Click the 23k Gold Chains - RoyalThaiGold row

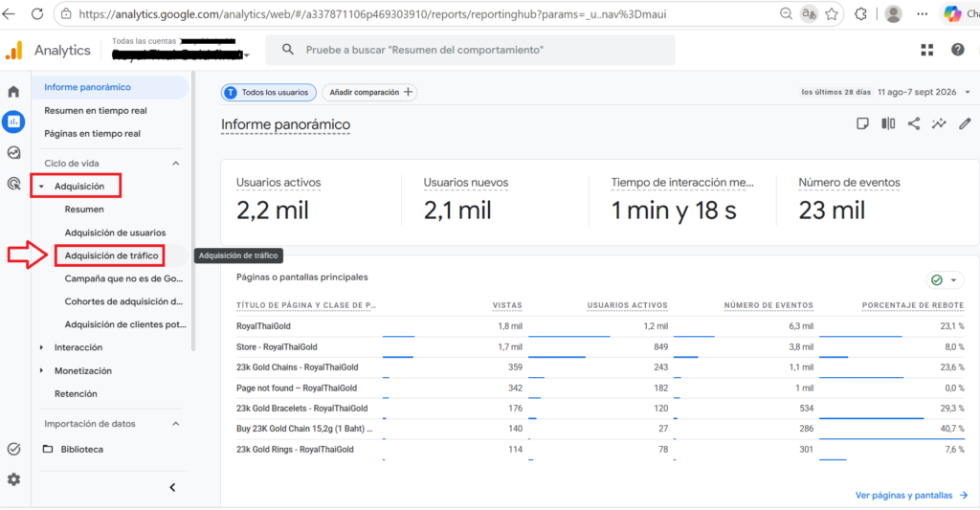pyautogui.click(x=600, y=367)
